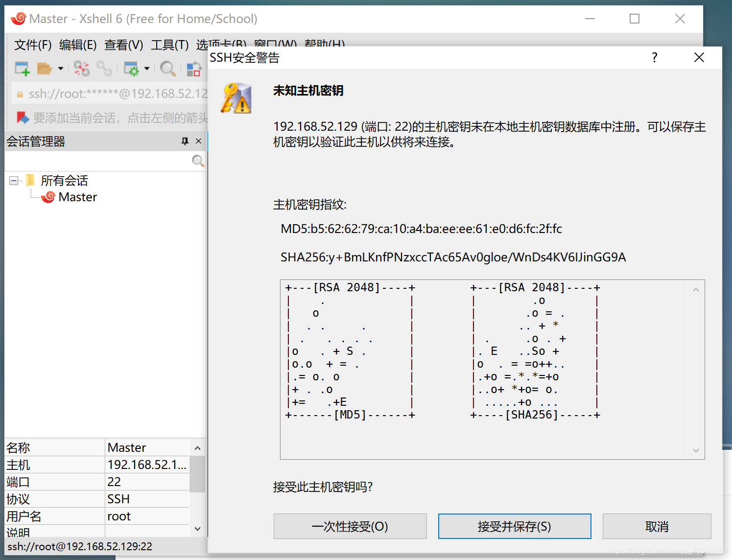Click the status bar ssh://root@192.168.52.129:22 text
This screenshot has width=732, height=560.
(80, 547)
